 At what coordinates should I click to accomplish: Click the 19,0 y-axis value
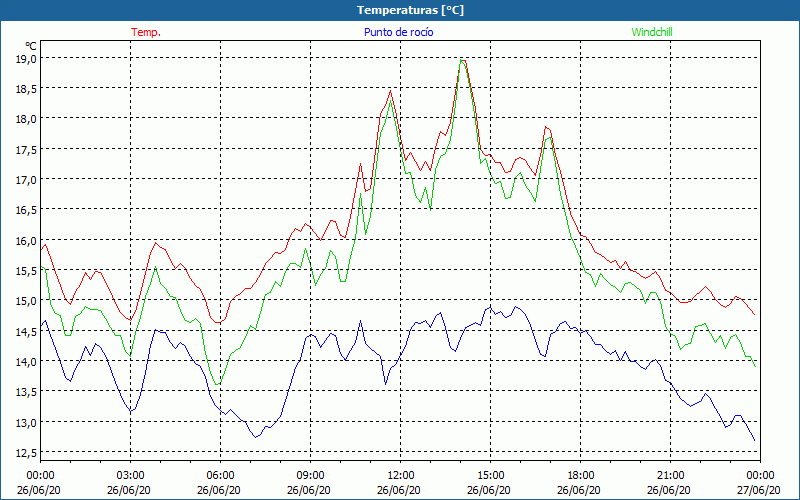click(27, 58)
